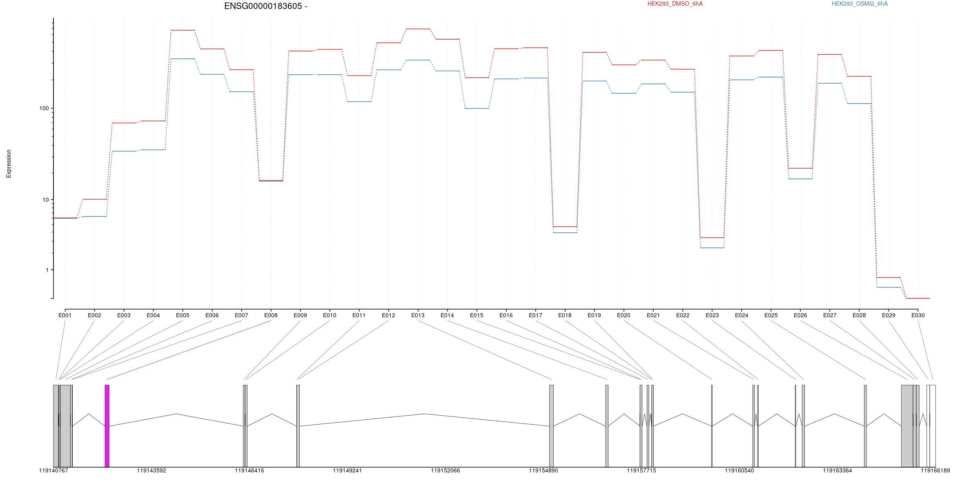Click the magenta connector line from E008

pos(189,350)
